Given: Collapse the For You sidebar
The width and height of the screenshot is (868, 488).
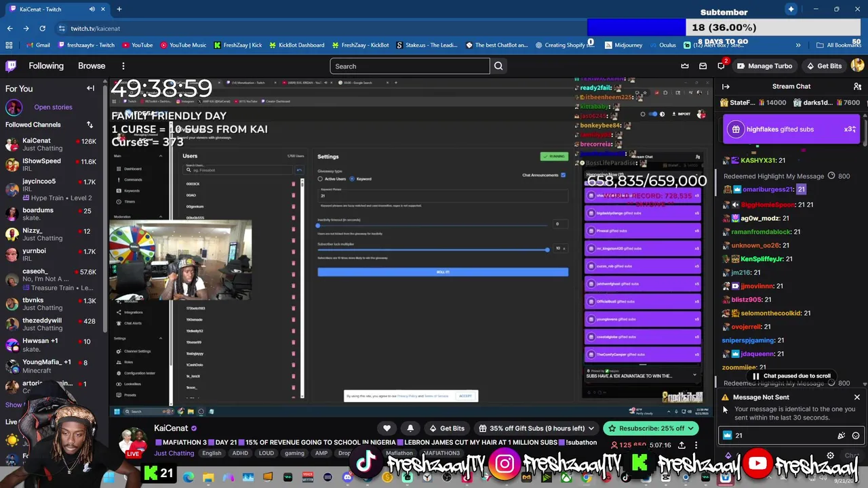Looking at the screenshot, I should click(90, 88).
